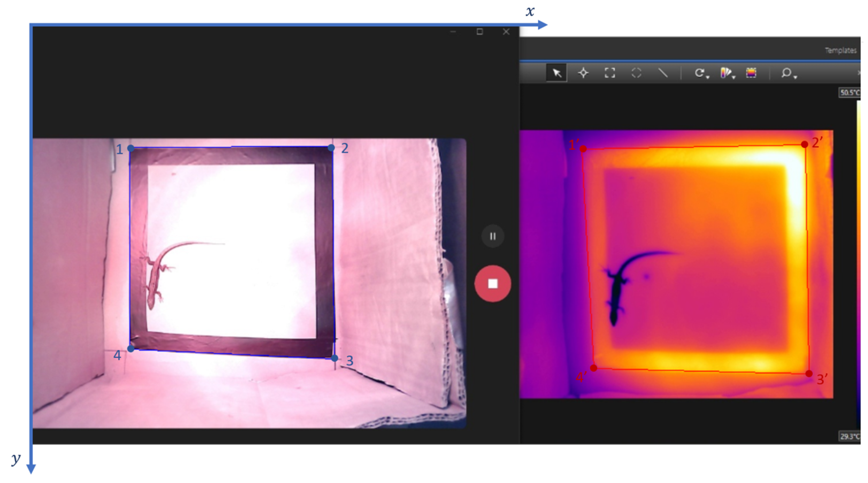Click the 50.5°C upper temperature limit box
The image size is (868, 483).
[849, 93]
